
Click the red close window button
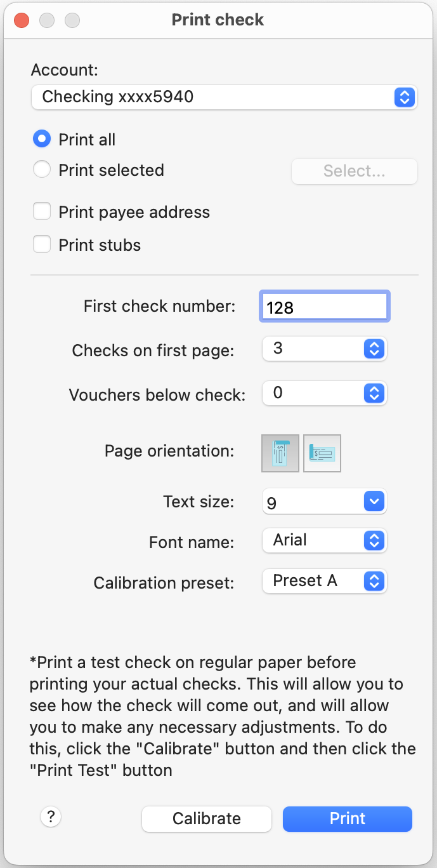pos(22,20)
